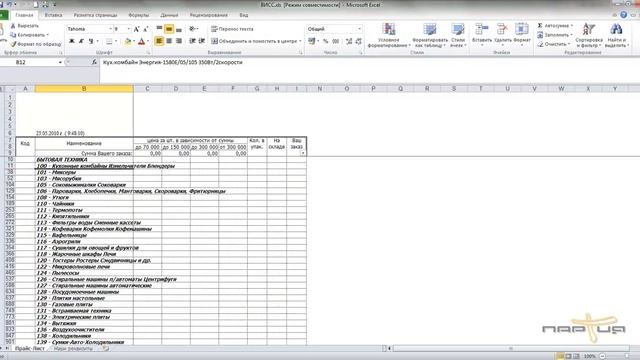The image size is (640, 360).
Task: Click the increase decimal icon
Action: (x=349, y=41)
